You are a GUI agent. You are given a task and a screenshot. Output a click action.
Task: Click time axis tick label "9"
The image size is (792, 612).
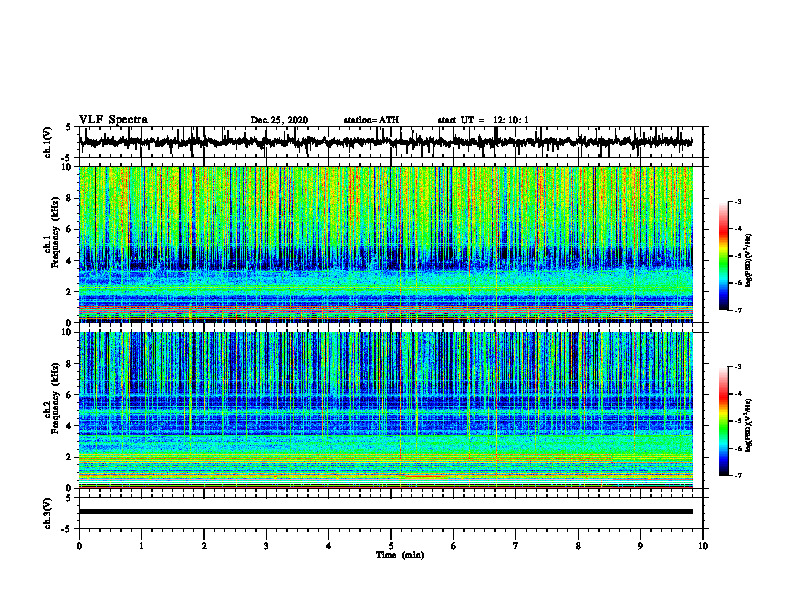coord(640,546)
